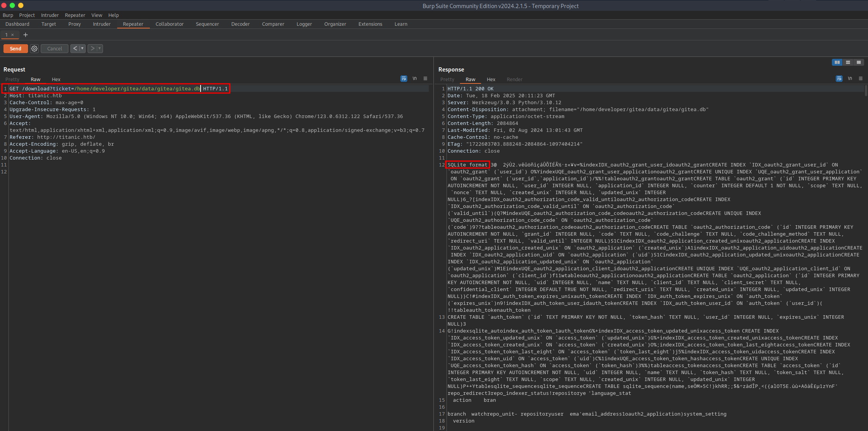Add a new Repeater tab

pos(26,35)
